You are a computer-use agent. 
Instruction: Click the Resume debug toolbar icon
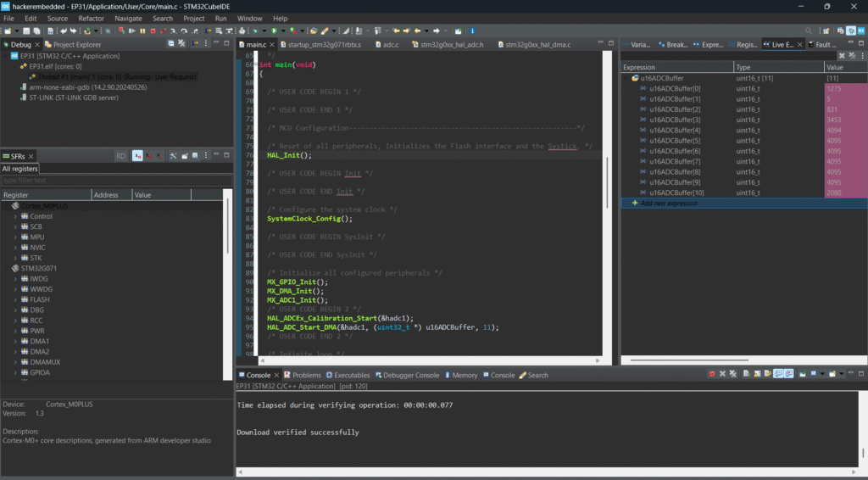[131, 31]
